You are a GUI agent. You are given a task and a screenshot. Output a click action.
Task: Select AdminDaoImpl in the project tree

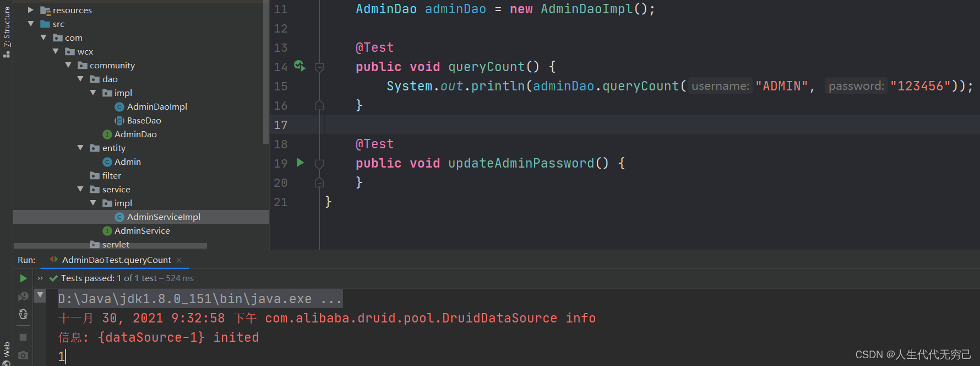click(x=157, y=107)
